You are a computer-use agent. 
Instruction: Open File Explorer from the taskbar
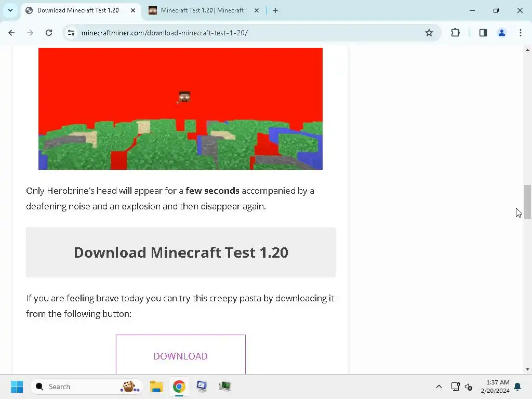click(156, 387)
